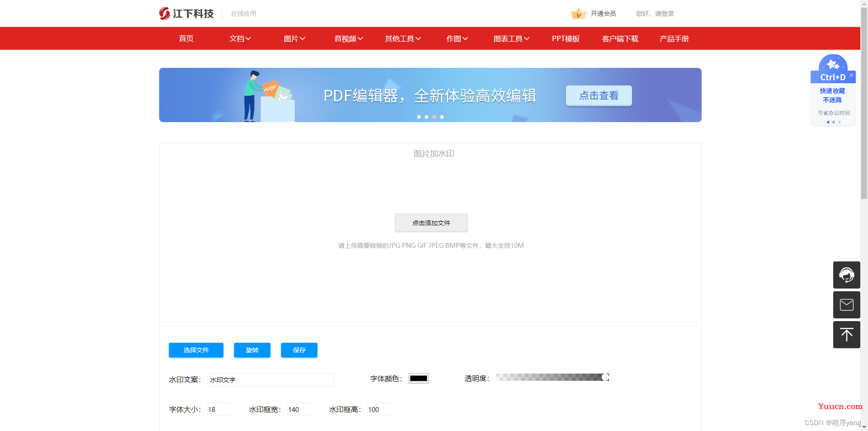Open PPT模板 page
The height and width of the screenshot is (431, 868).
(566, 39)
